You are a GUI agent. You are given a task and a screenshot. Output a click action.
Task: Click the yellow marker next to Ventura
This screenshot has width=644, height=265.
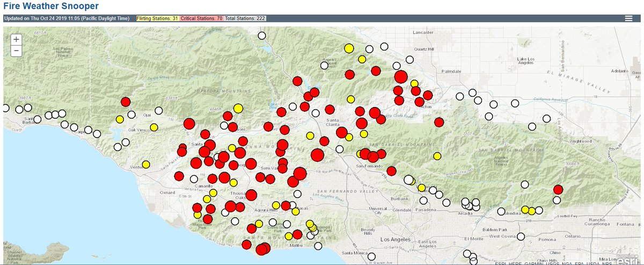(x=147, y=164)
